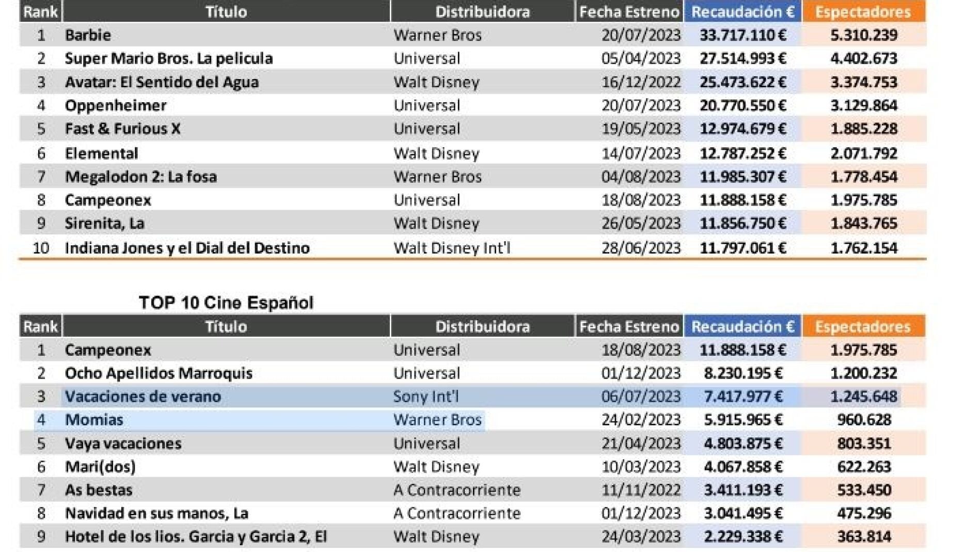Image resolution: width=980 pixels, height=552 pixels.
Task: Click the TOP 10 Cine Español heading
Action: pyautogui.click(x=226, y=302)
